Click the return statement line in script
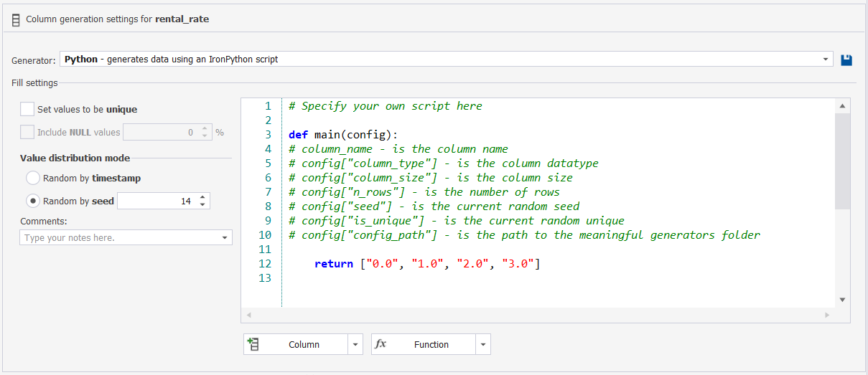868x375 pixels. 426,264
